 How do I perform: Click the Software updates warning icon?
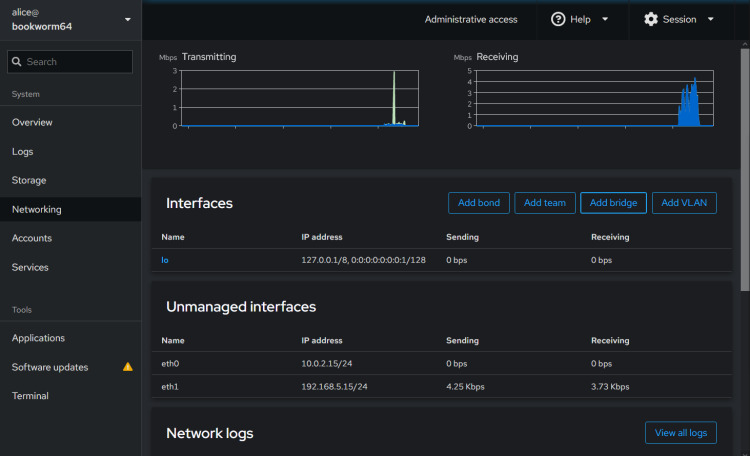pos(128,367)
